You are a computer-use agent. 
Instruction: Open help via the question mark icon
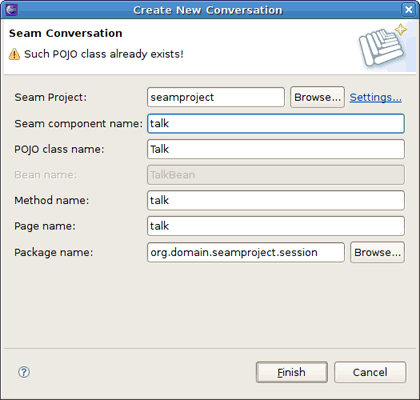pyautogui.click(x=24, y=372)
